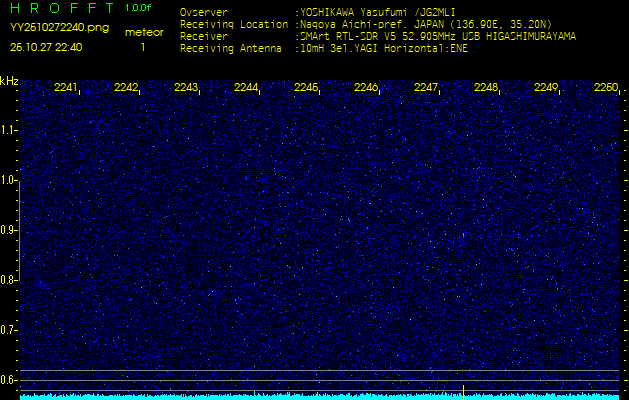Viewport: 629px width, 400px height.
Task: Select the 0.7 frequency axis label
Action: click(9, 330)
